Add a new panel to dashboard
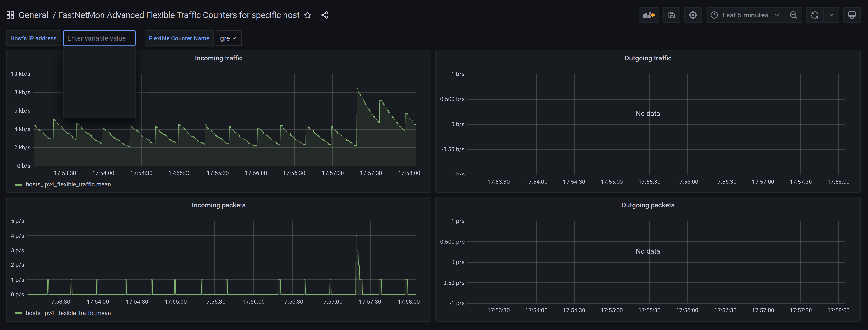Screen dimensions: 868x330 [649, 15]
